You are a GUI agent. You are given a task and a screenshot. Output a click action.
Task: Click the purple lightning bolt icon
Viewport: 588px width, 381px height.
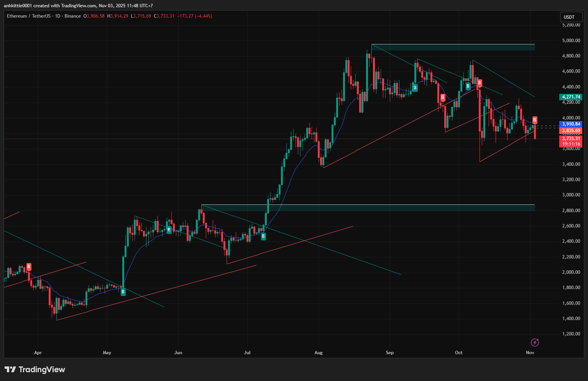coord(535,342)
